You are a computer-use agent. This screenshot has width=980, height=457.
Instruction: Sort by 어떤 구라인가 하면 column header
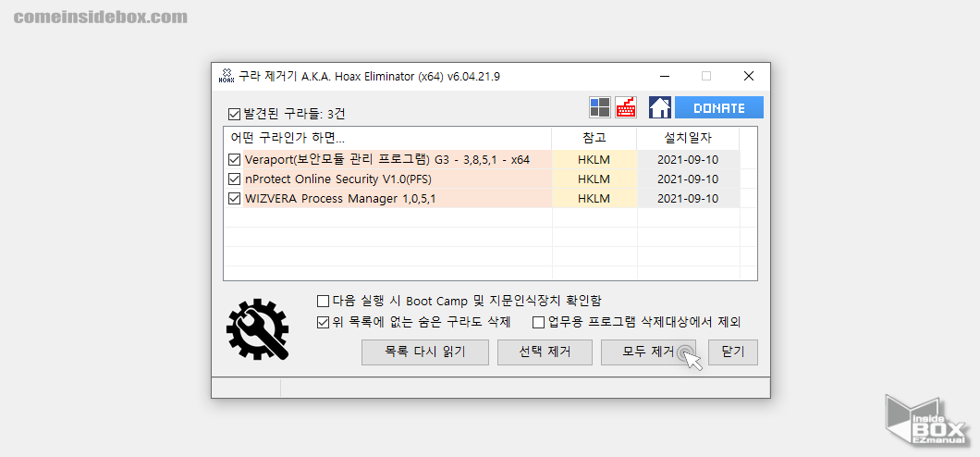coord(387,138)
